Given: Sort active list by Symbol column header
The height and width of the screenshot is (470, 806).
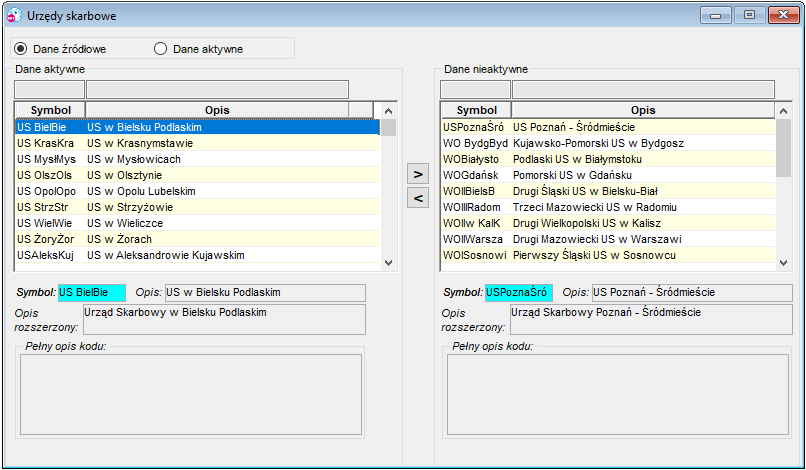Looking at the screenshot, I should (50, 110).
